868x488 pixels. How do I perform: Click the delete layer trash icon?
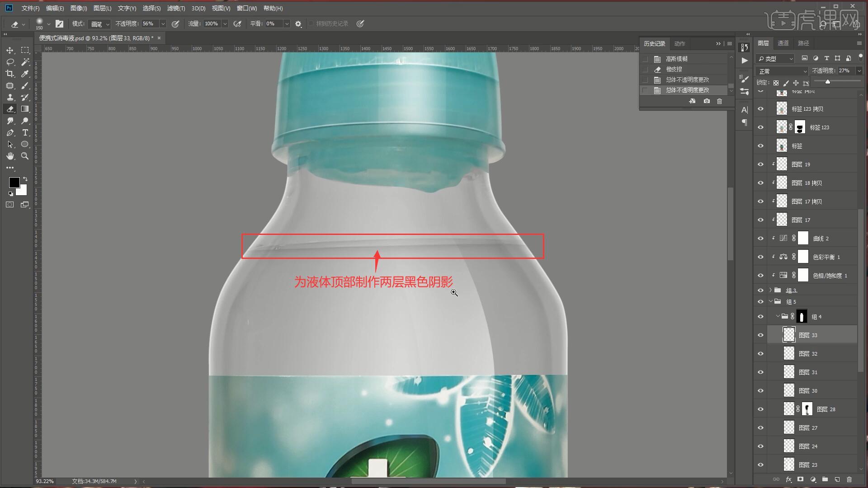pos(849,479)
